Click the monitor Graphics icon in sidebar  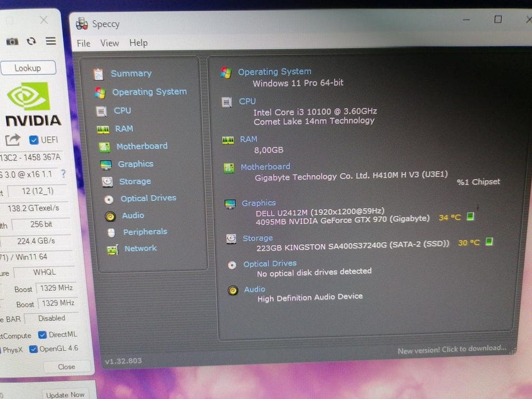point(106,165)
